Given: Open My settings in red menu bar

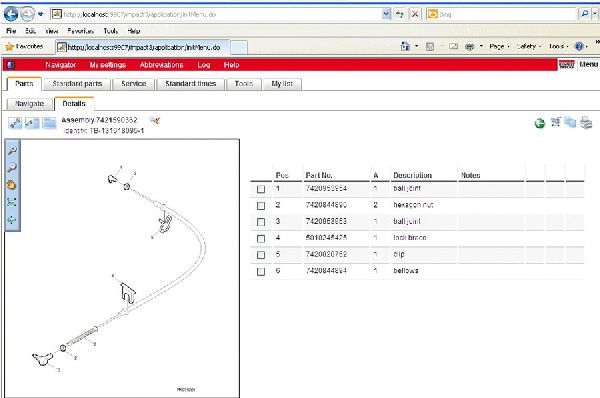Looking at the screenshot, I should coord(108,65).
